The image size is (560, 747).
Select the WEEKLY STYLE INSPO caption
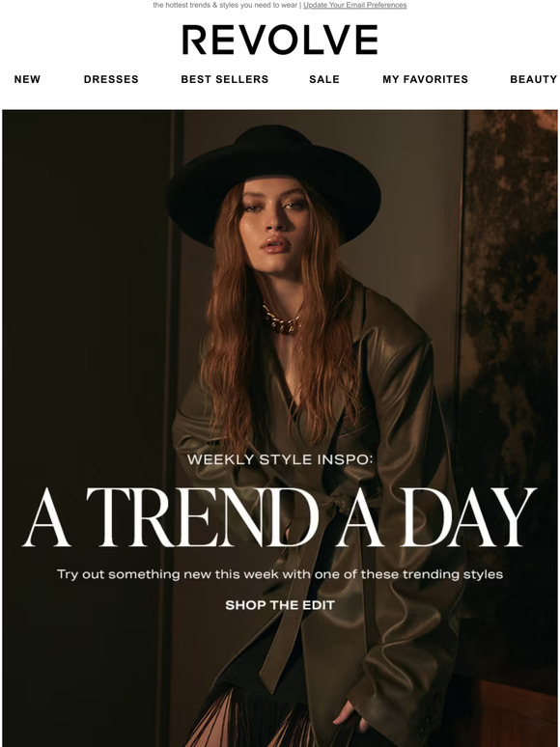point(279,459)
